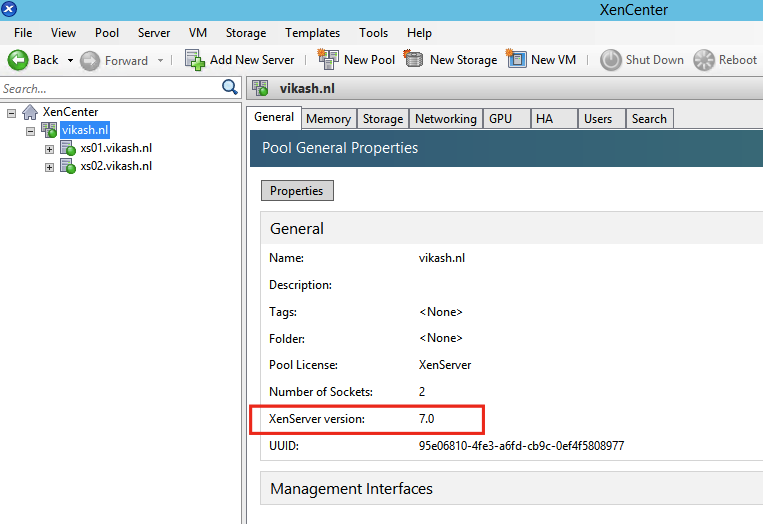
Task: Open the Storage menu
Action: click(x=246, y=33)
